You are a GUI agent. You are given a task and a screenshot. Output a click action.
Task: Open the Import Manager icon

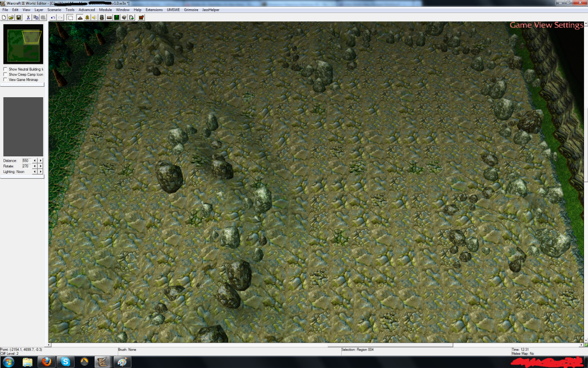click(131, 17)
